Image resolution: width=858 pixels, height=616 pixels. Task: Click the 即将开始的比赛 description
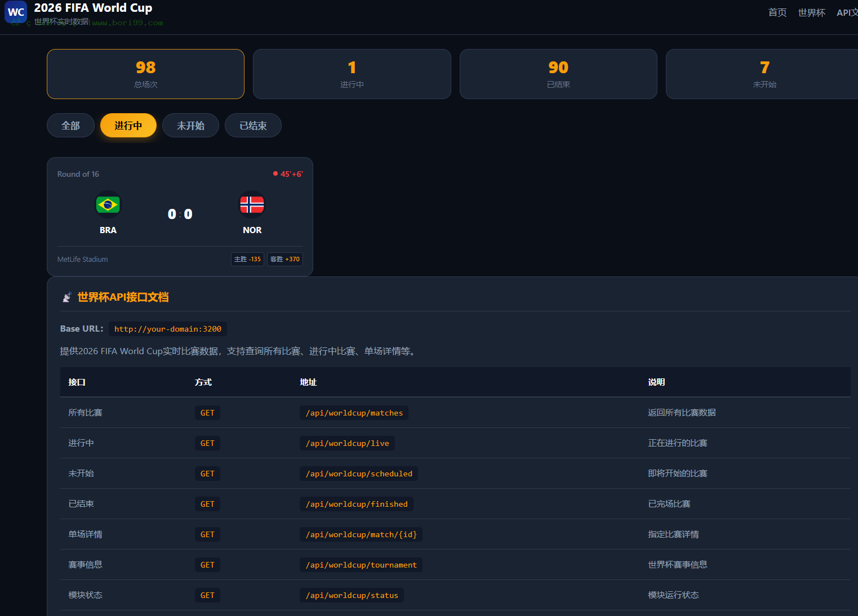coord(678,474)
